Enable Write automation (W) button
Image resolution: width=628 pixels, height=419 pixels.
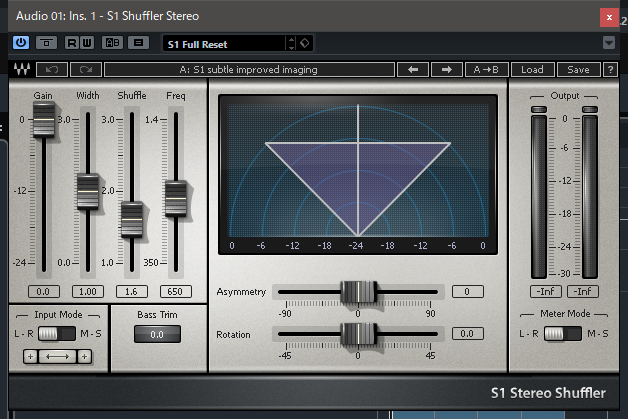click(x=87, y=42)
